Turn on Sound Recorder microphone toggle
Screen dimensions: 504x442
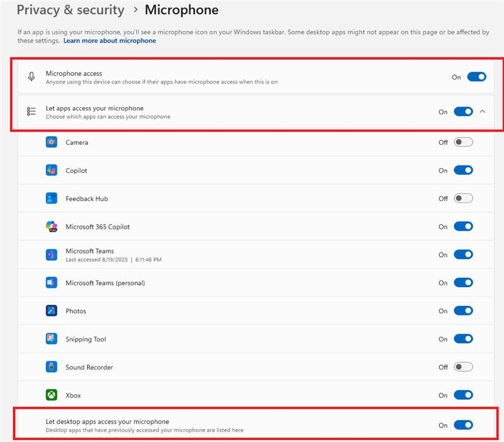point(463,367)
